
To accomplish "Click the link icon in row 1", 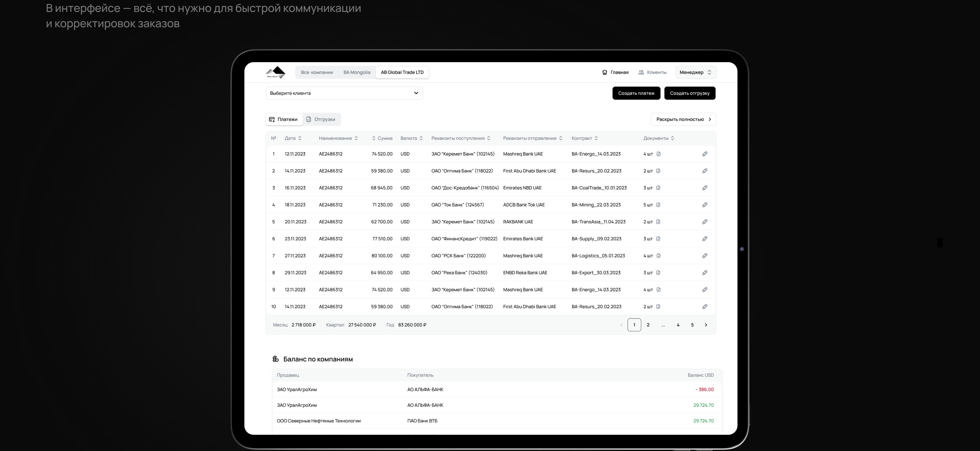I will tap(705, 154).
